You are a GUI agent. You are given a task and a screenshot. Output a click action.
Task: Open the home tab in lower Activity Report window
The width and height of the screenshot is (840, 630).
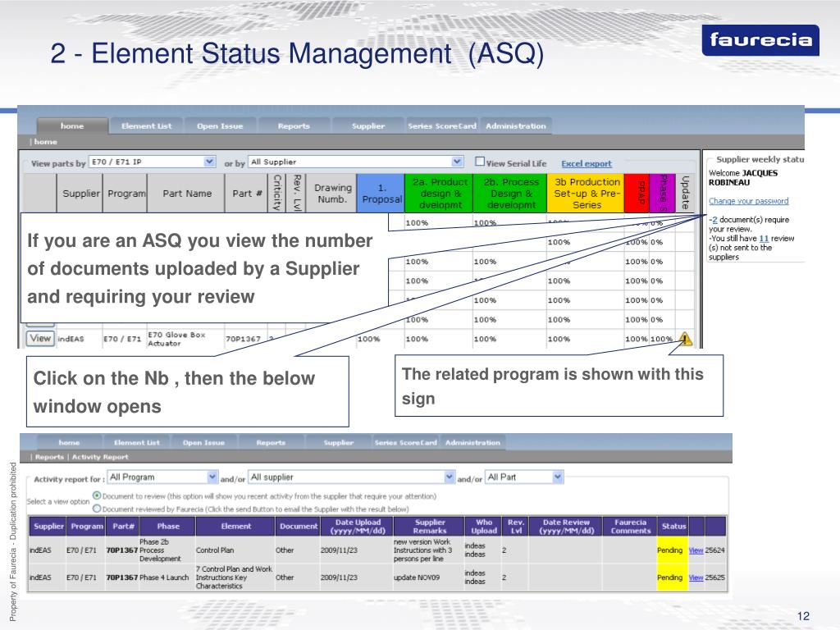[x=69, y=442]
